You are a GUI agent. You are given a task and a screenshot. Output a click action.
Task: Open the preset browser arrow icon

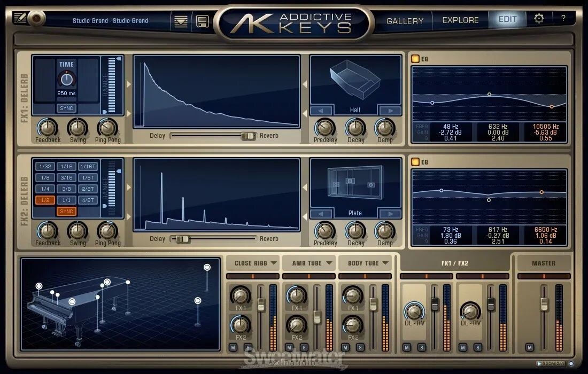click(x=181, y=21)
